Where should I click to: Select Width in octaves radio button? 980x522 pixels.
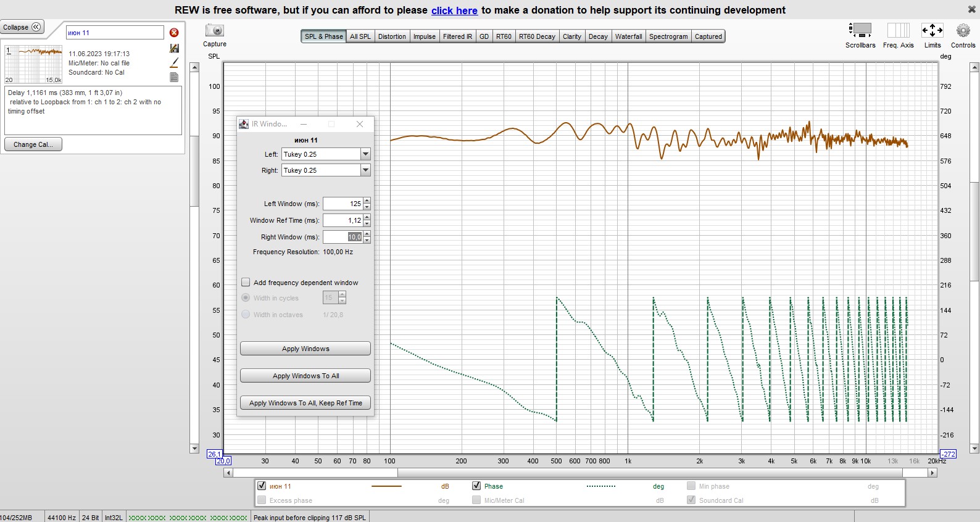coord(246,314)
